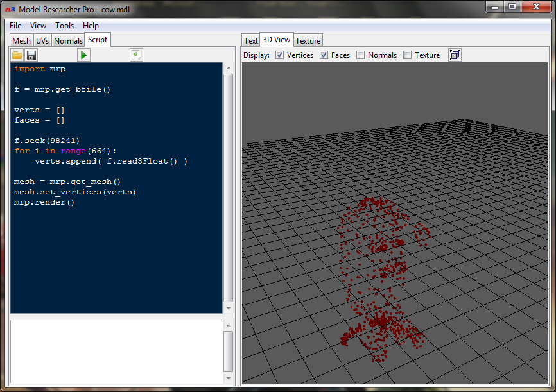This screenshot has width=556, height=392.
Task: Switch to the Normals tab
Action: pos(68,41)
